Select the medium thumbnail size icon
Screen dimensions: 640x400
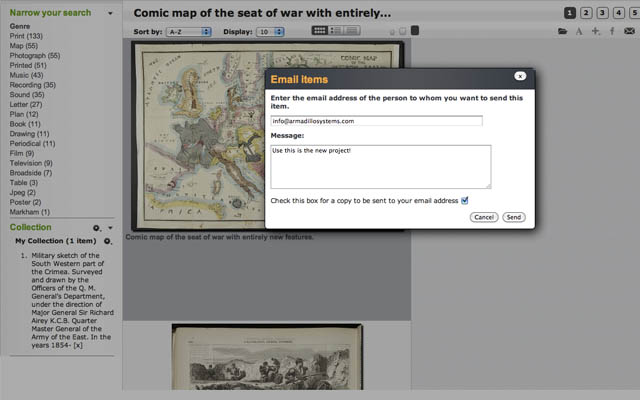click(402, 31)
